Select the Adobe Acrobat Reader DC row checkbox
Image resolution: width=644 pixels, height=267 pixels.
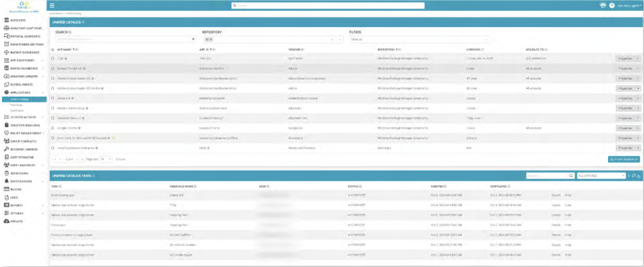click(x=52, y=78)
